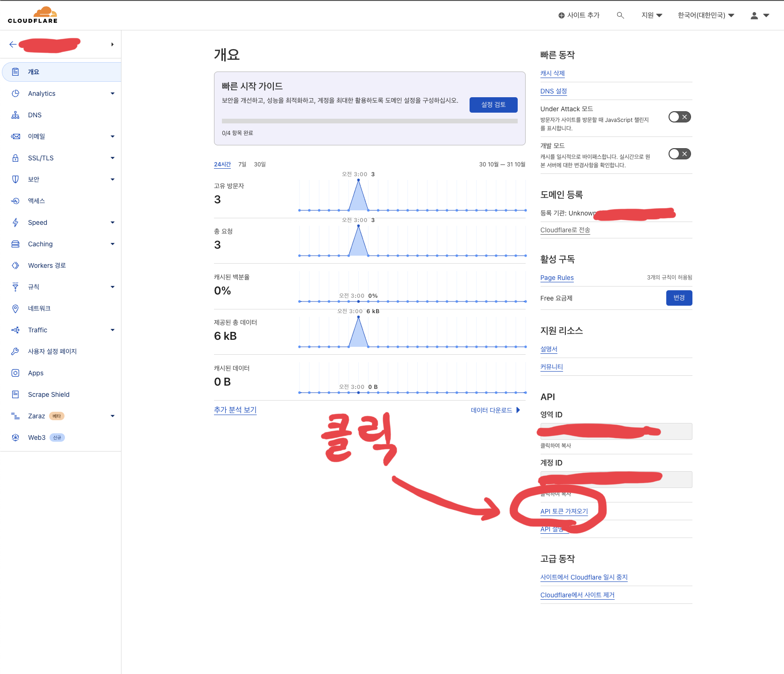Click the 커뮤니티 link

(x=551, y=367)
